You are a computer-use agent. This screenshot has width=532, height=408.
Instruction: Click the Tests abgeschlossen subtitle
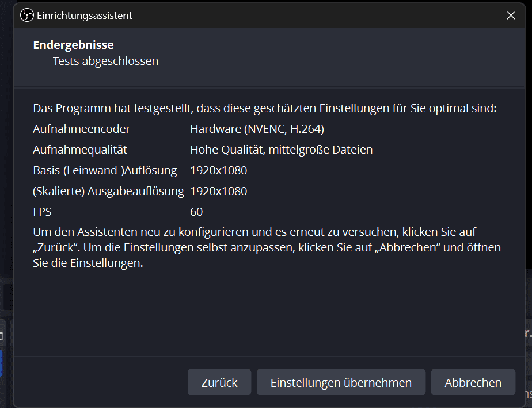coord(105,61)
